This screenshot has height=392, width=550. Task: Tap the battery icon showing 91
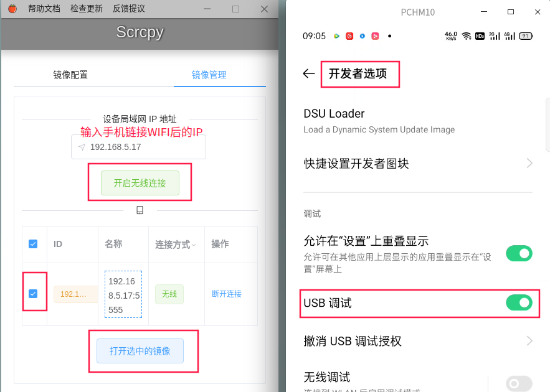[x=525, y=35]
